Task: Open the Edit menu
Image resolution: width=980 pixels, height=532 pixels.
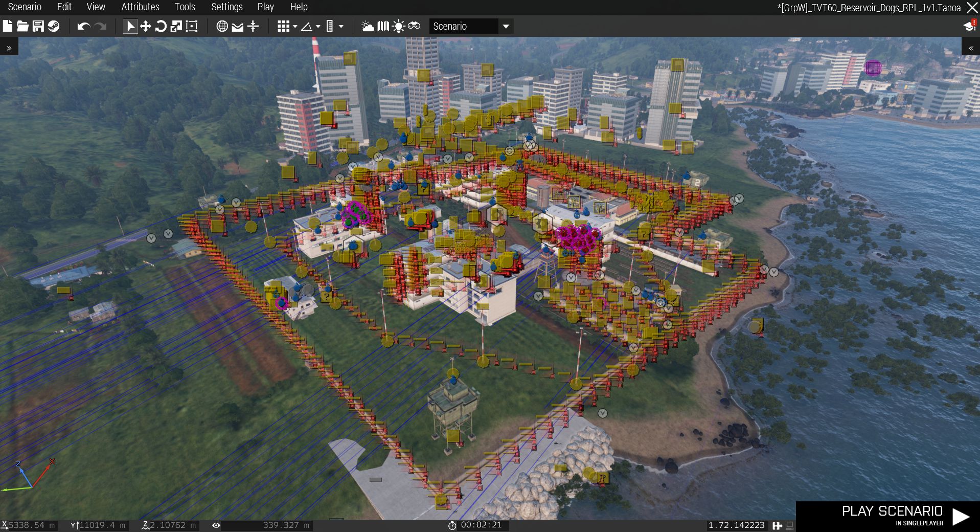Action: [x=64, y=7]
